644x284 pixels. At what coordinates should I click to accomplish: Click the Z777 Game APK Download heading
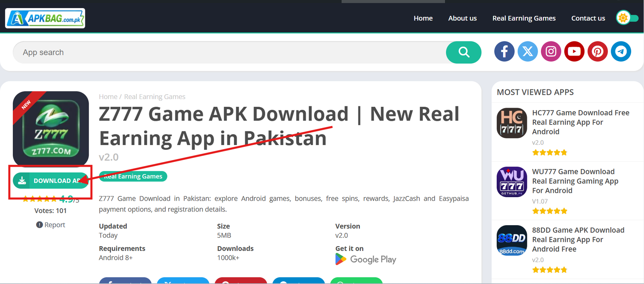pyautogui.click(x=279, y=126)
